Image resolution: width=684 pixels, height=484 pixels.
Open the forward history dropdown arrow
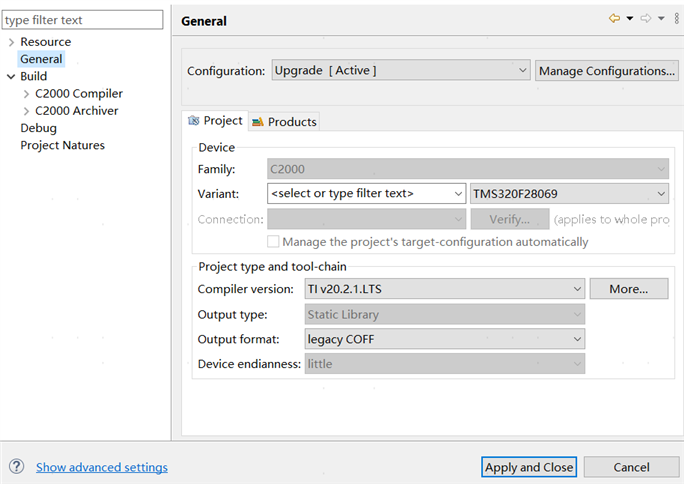[661, 19]
